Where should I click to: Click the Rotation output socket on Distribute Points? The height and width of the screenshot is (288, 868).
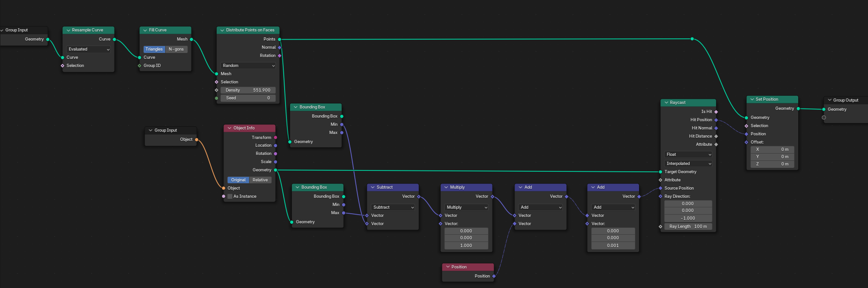(x=280, y=56)
